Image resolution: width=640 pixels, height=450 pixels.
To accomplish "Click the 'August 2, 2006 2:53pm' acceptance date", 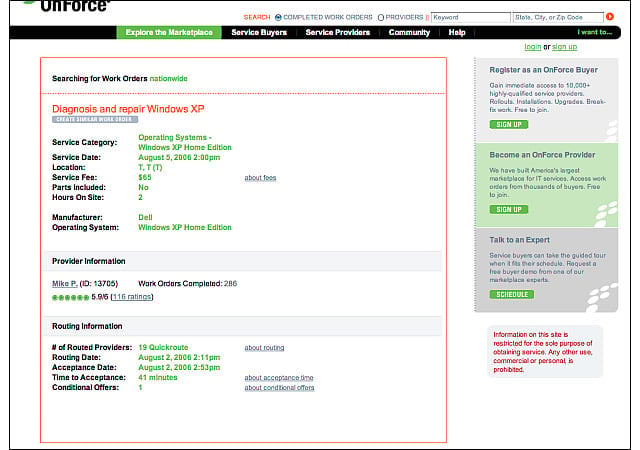I will 179,368.
